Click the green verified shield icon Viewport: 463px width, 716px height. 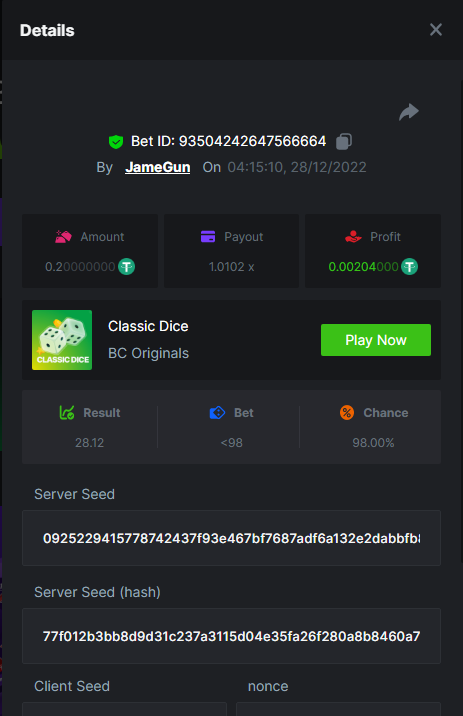pyautogui.click(x=116, y=142)
